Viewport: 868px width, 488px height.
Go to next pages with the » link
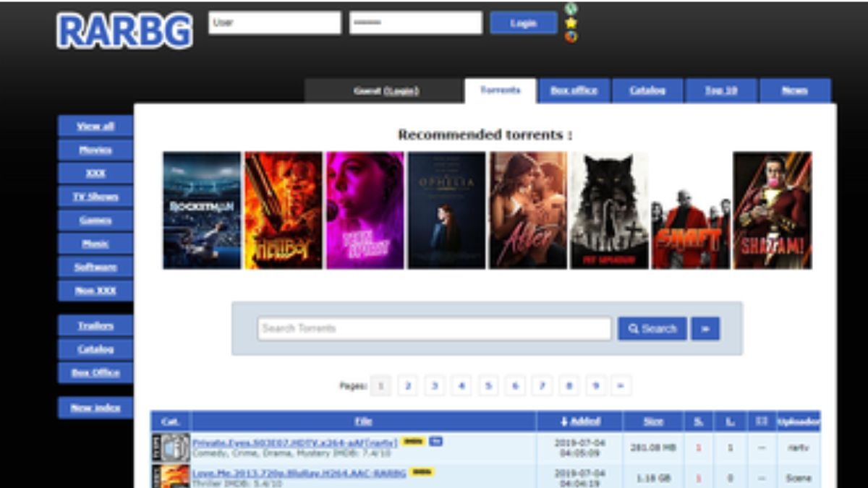[x=621, y=386]
